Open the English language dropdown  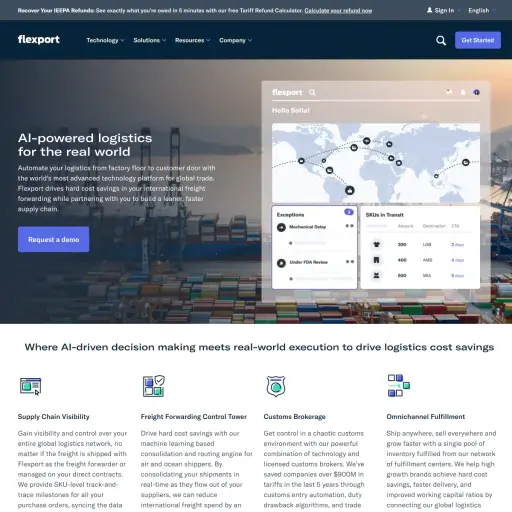(x=482, y=10)
